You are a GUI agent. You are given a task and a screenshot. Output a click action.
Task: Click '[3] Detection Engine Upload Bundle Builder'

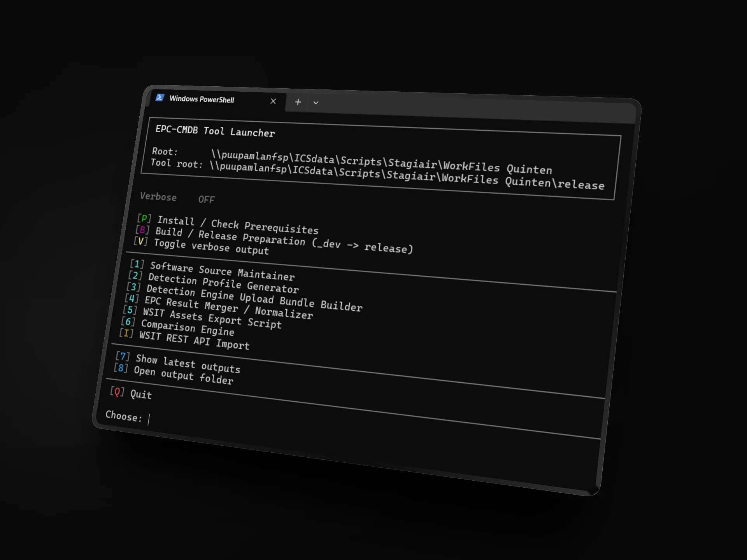(x=244, y=297)
